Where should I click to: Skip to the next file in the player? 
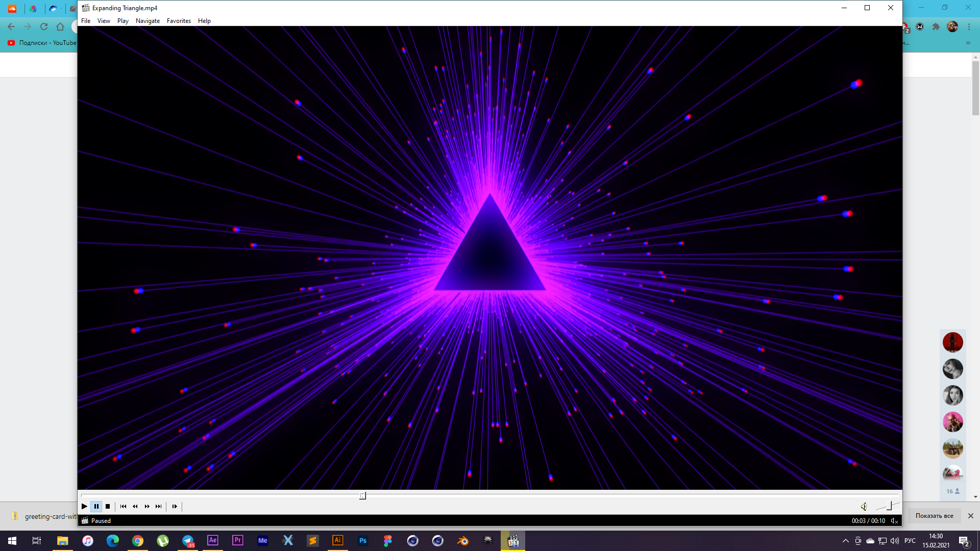[x=159, y=507]
